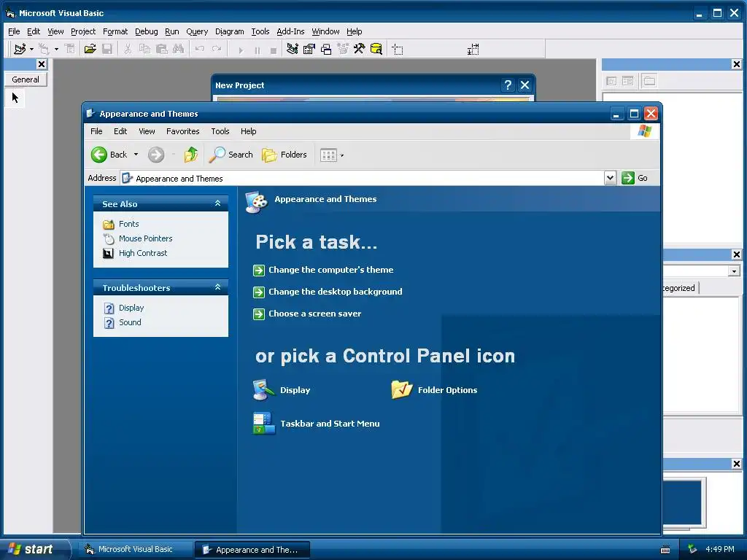Open Visual Basic Project menu

[x=83, y=31]
